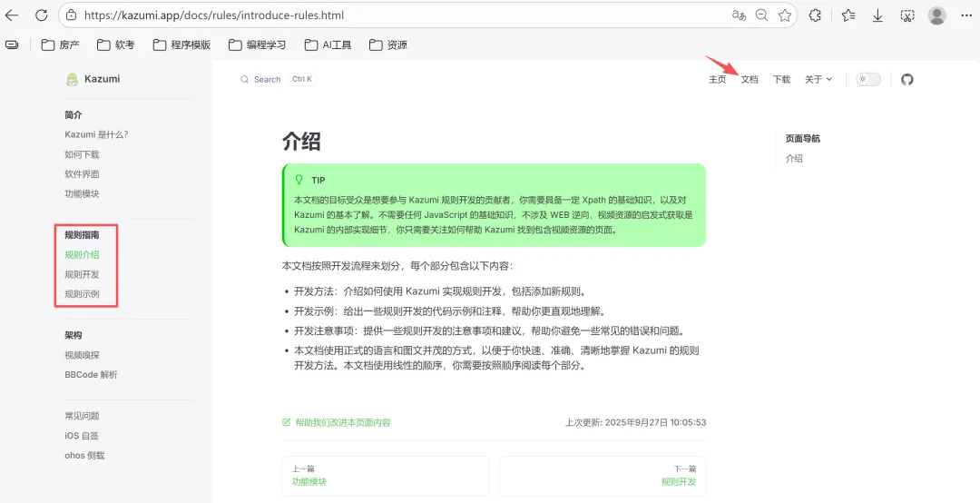This screenshot has width=980, height=503.
Task: Open the 文档 nav item
Action: (750, 80)
